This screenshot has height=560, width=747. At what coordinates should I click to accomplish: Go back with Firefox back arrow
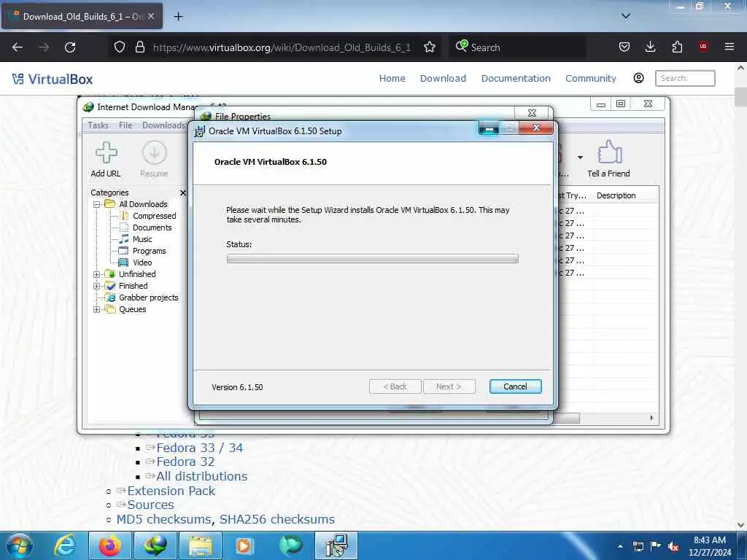tap(18, 47)
